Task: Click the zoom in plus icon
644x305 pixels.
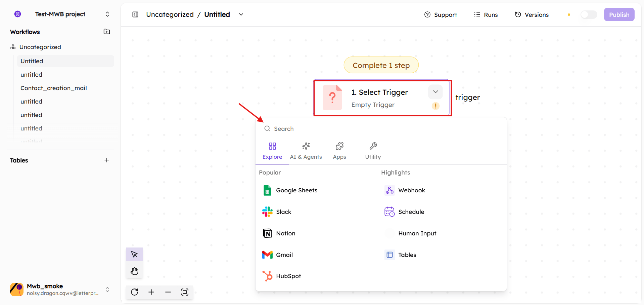Action: (151, 292)
